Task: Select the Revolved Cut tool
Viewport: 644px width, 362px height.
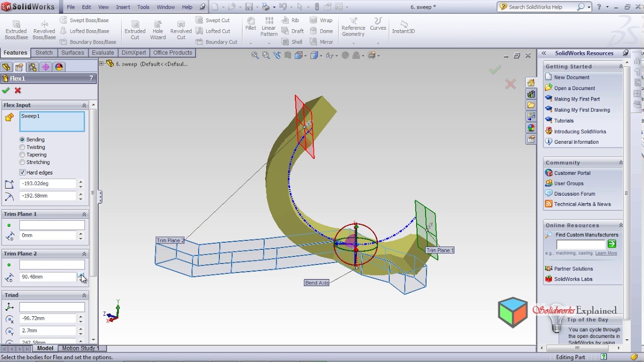Action: 181,30
